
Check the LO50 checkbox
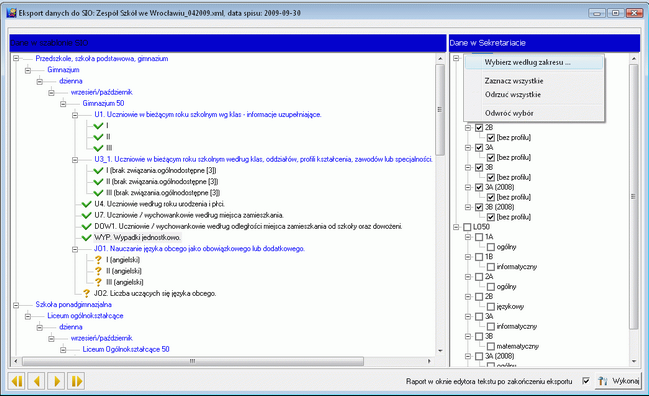[467, 227]
